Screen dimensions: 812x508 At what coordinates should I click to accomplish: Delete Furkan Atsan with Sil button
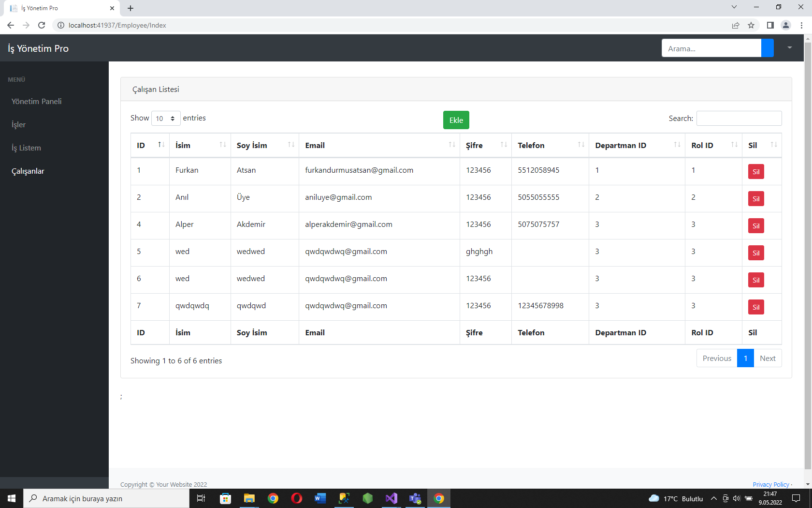pos(756,171)
